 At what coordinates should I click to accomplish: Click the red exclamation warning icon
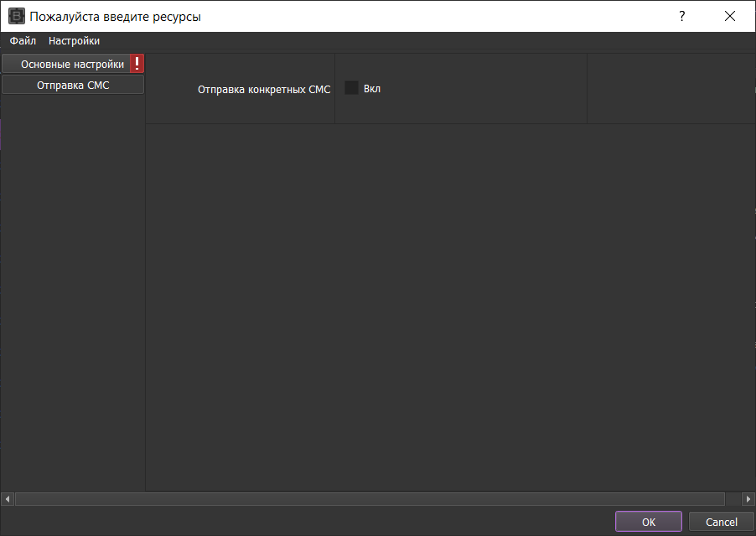coord(137,64)
